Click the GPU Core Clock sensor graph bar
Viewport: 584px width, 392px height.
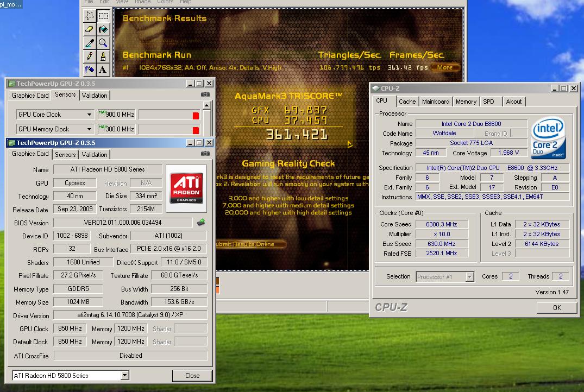169,115
